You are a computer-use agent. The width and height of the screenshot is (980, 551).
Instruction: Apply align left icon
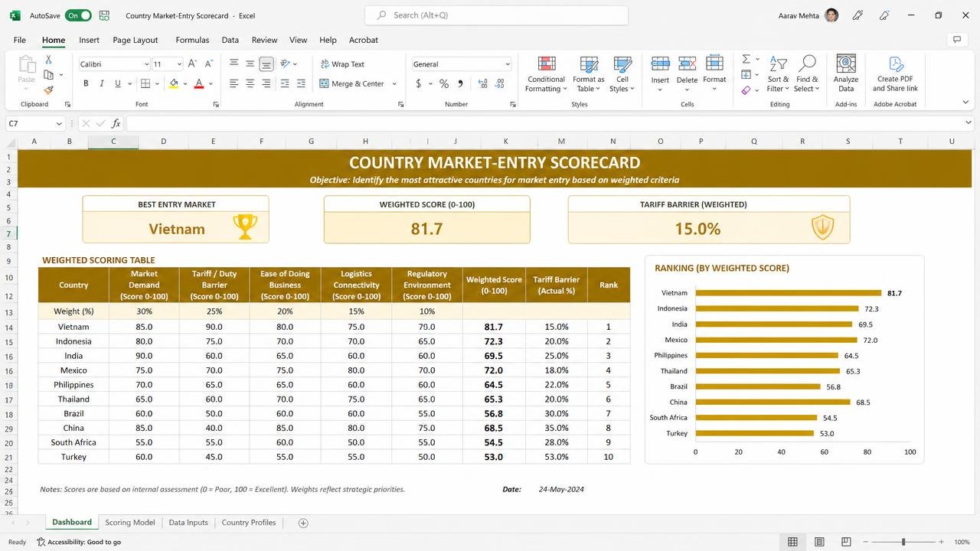[x=234, y=83]
